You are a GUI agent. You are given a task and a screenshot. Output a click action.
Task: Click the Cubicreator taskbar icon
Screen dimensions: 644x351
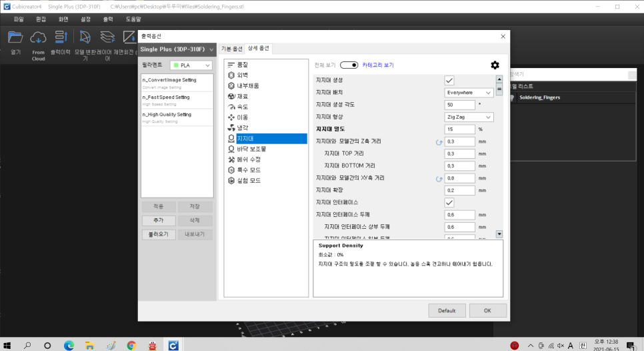coord(173,346)
